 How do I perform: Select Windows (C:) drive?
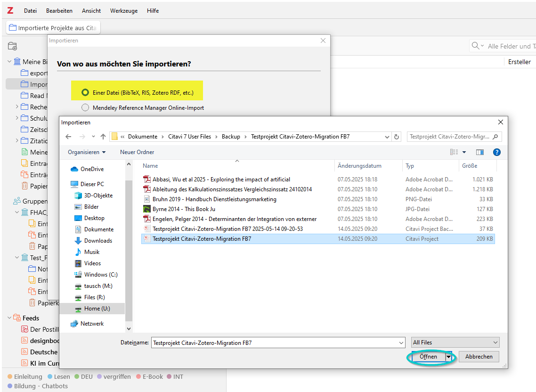coord(96,274)
